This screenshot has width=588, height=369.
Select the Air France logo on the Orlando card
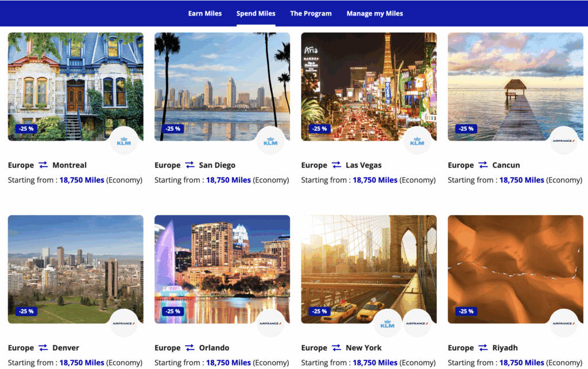coord(270,322)
